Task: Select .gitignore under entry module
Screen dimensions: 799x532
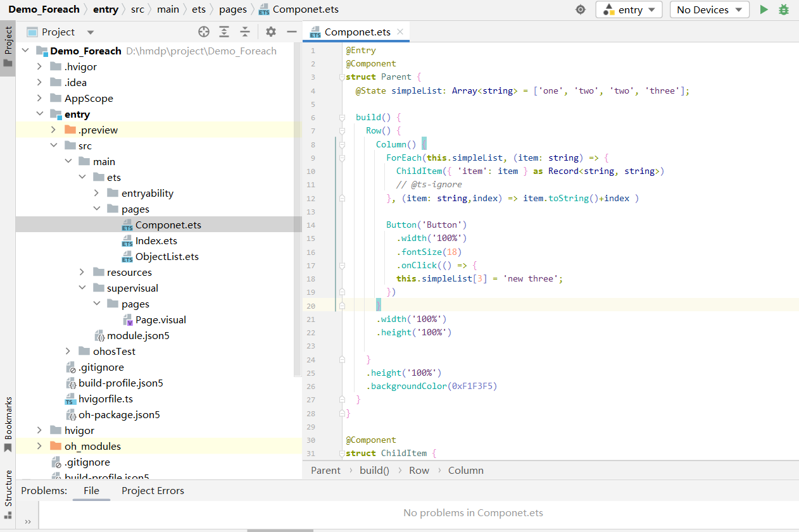Action: tap(101, 367)
